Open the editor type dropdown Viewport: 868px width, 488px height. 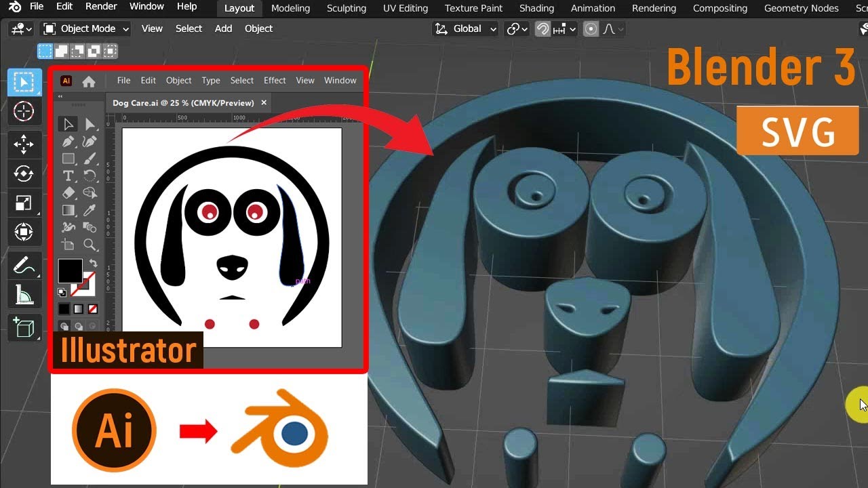(22, 28)
